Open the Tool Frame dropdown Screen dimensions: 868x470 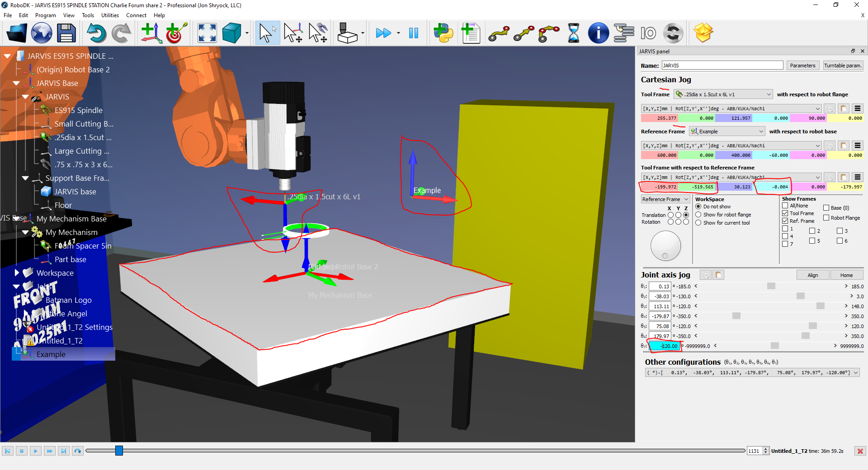coord(722,94)
